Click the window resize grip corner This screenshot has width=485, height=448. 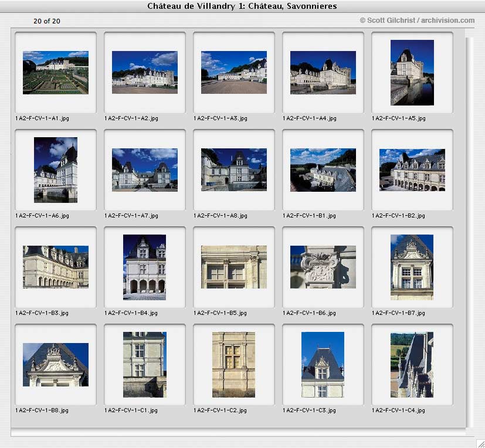click(480, 443)
